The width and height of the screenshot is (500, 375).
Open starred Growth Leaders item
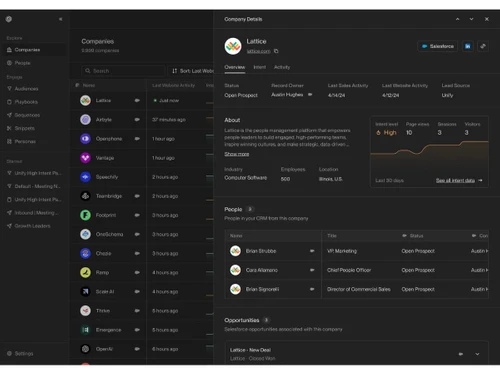click(33, 226)
